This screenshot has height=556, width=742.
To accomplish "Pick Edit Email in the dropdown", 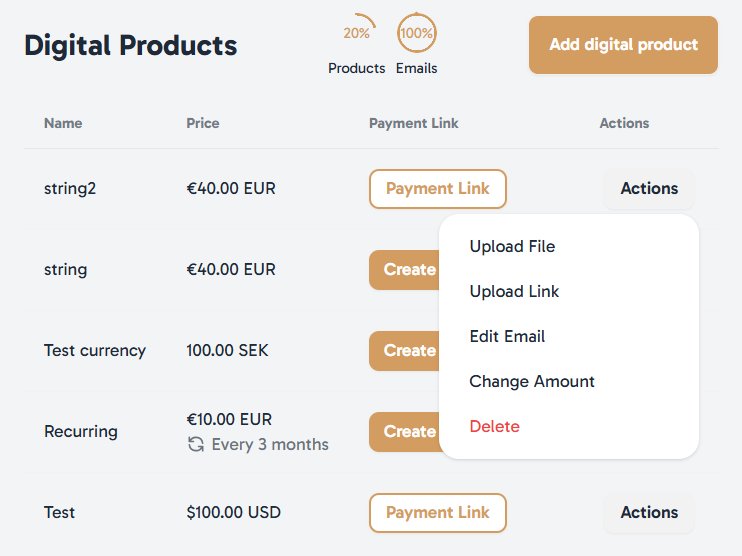I will coord(507,336).
